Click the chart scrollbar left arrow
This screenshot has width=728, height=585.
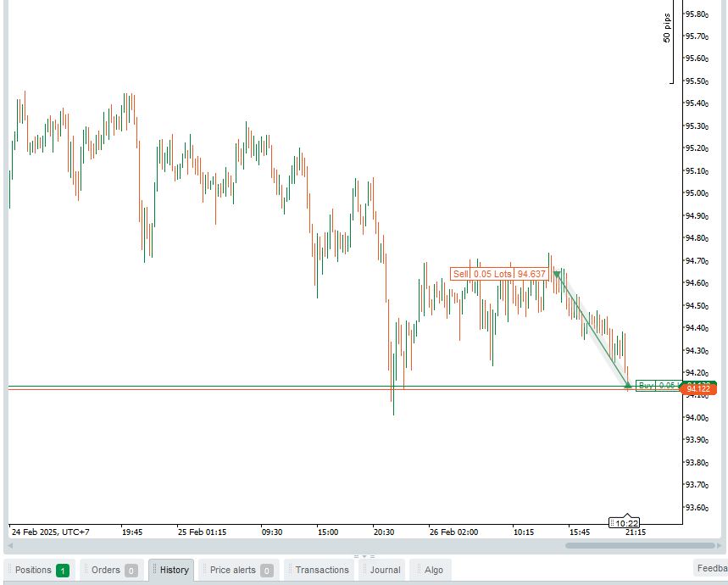tap(10, 545)
